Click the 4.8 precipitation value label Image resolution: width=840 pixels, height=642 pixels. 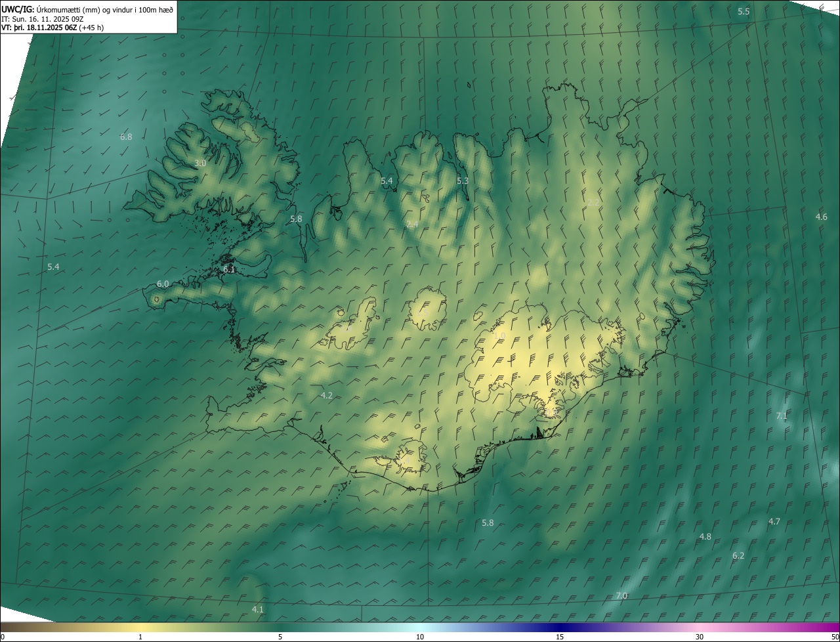[705, 536]
